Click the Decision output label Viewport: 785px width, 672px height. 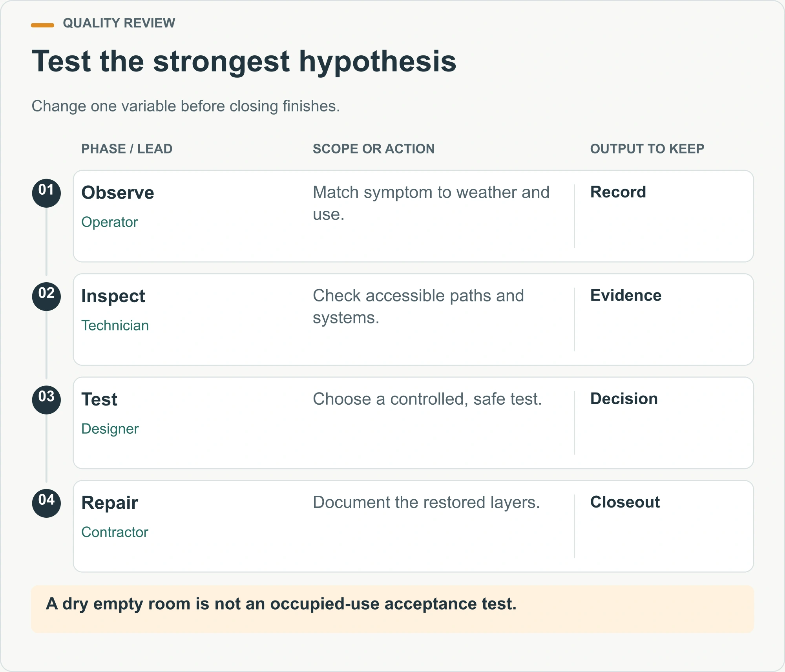624,398
